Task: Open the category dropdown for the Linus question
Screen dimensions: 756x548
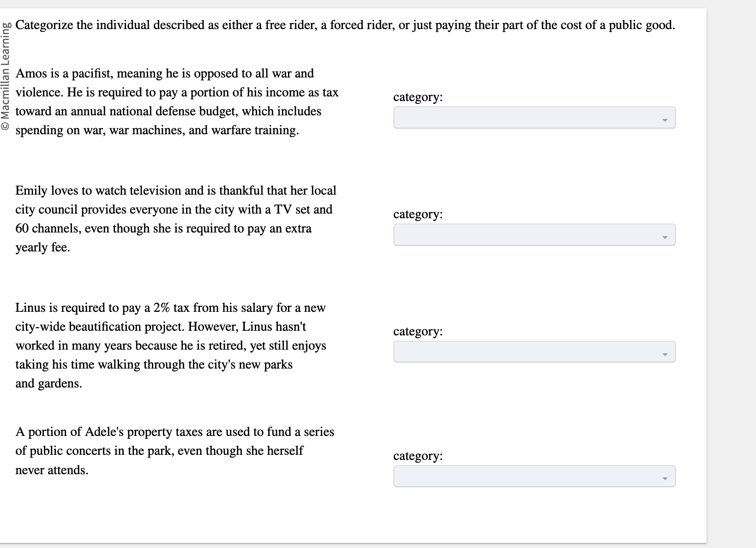Action: click(x=533, y=351)
